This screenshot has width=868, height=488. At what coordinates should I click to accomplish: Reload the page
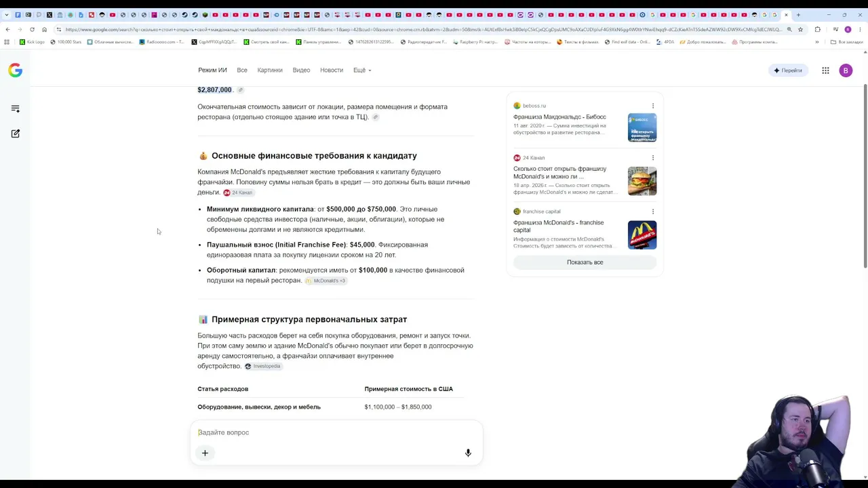(x=32, y=29)
